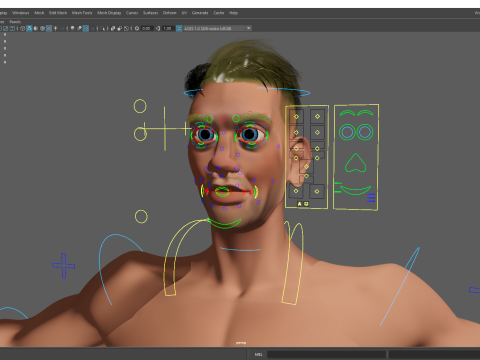The width and height of the screenshot is (480, 360).
Task: Select the blue neck curve control
Action: pos(240,249)
